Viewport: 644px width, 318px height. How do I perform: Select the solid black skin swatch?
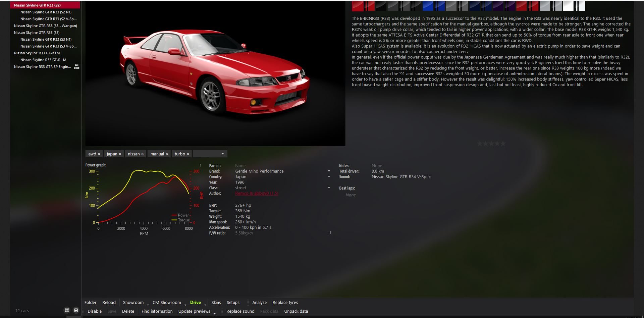pyautogui.click(x=381, y=6)
